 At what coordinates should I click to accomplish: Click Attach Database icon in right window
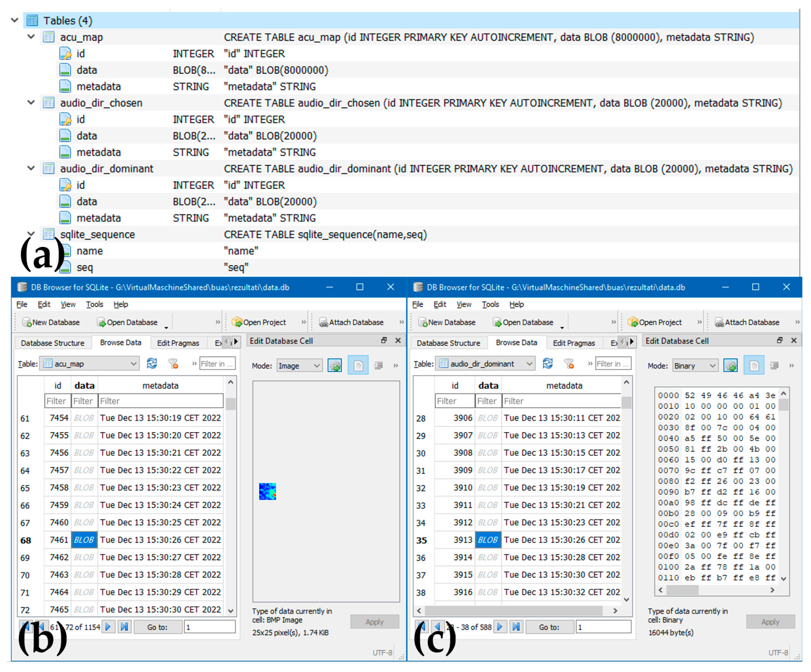tap(719, 322)
